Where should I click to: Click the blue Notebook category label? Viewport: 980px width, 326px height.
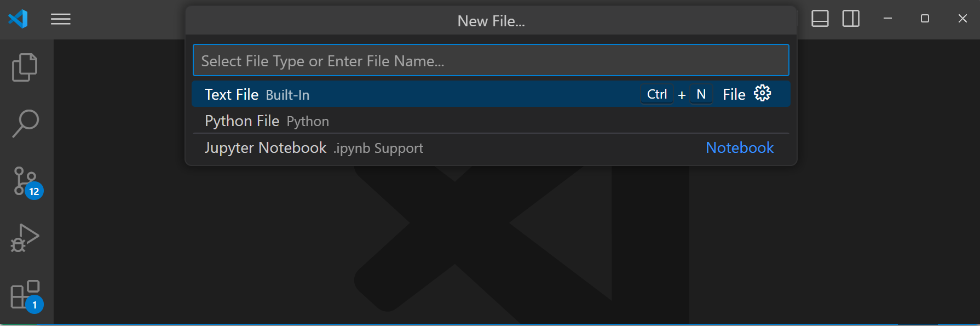click(739, 148)
